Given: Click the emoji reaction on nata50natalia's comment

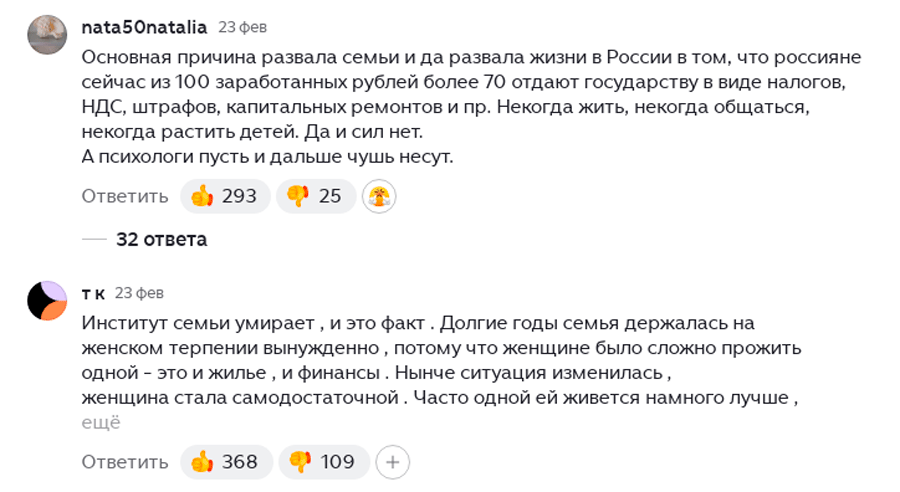Looking at the screenshot, I should click(380, 196).
